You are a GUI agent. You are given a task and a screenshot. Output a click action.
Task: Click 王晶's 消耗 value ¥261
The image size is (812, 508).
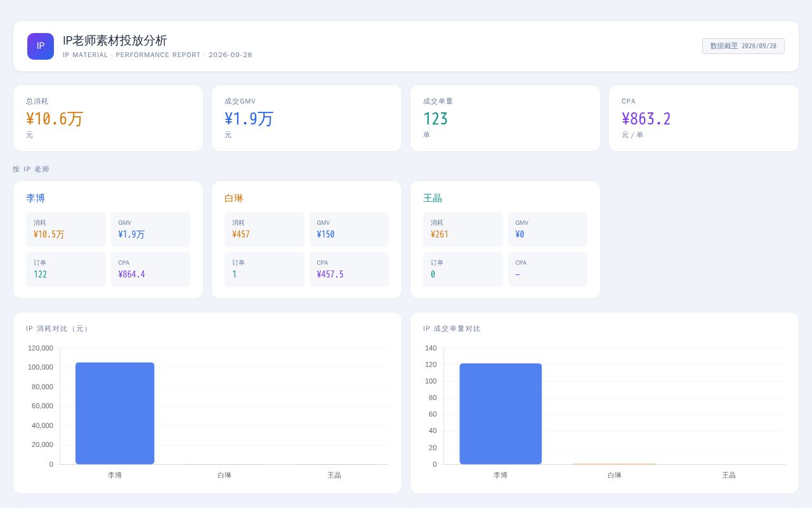coord(440,234)
